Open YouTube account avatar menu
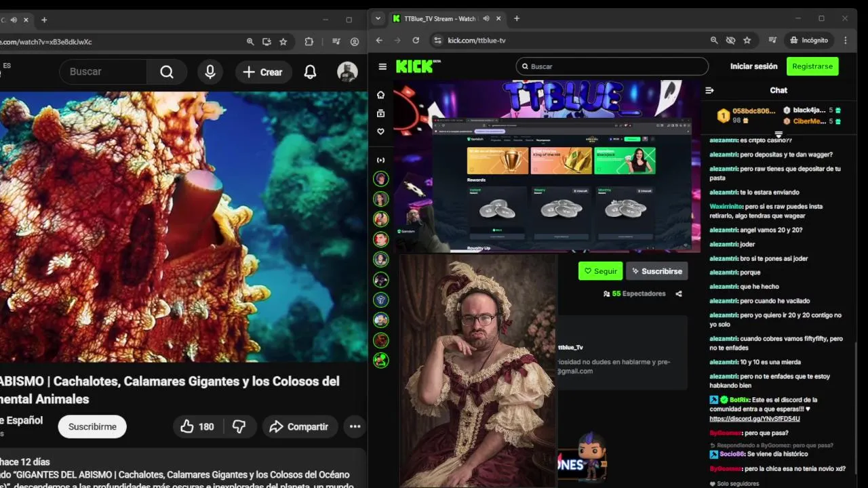 click(347, 72)
